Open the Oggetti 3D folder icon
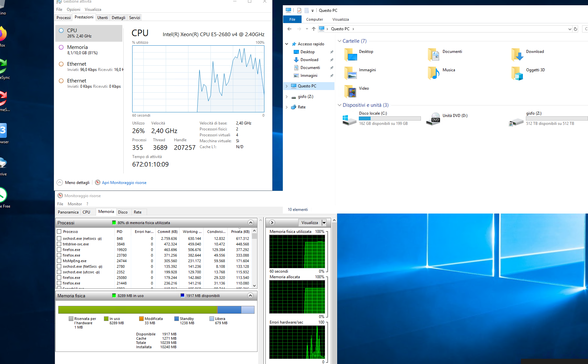 tap(517, 73)
